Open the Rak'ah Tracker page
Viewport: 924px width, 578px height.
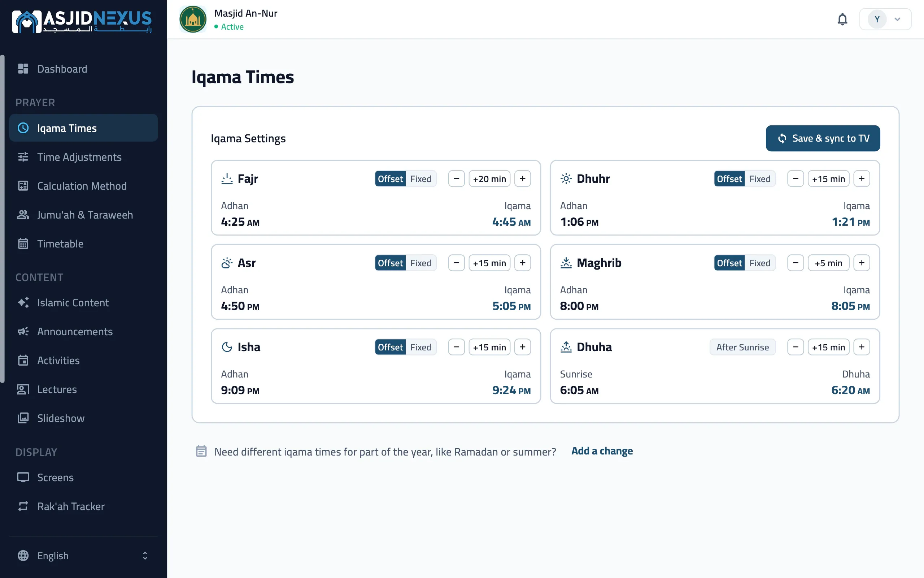pyautogui.click(x=83, y=506)
